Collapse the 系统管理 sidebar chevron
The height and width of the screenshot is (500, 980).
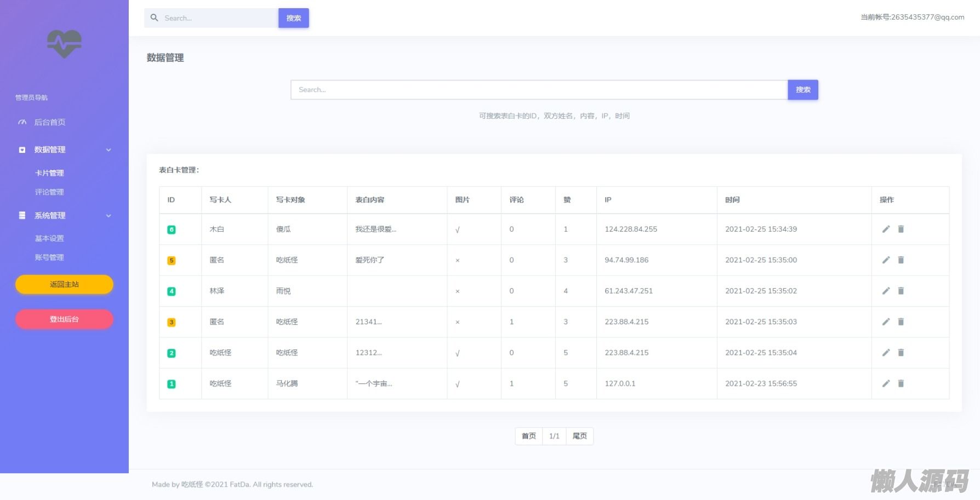109,216
